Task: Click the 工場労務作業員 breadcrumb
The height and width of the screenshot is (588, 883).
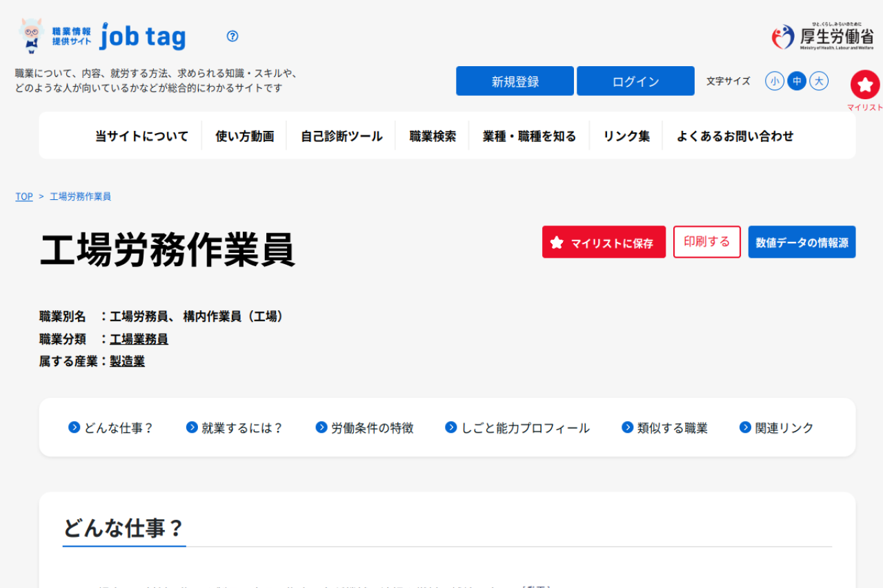Action: pyautogui.click(x=80, y=196)
